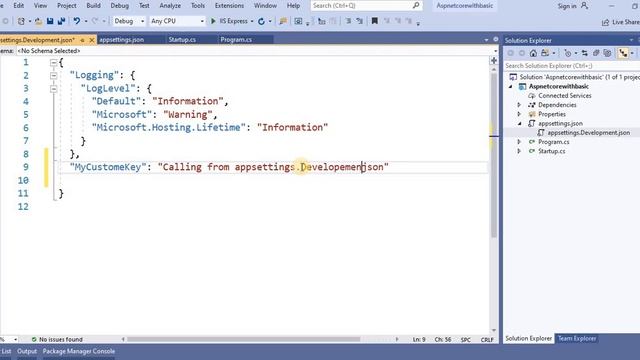
Task: Expand the Properties node
Action: coord(519,114)
